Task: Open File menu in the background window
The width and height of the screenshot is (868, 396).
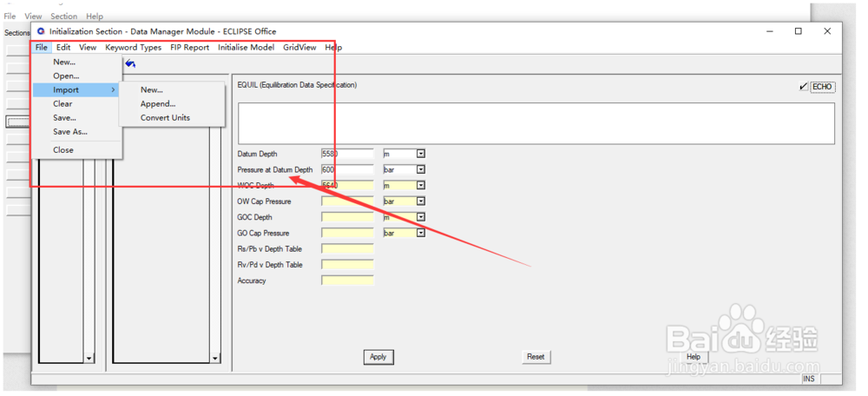Action: point(10,16)
